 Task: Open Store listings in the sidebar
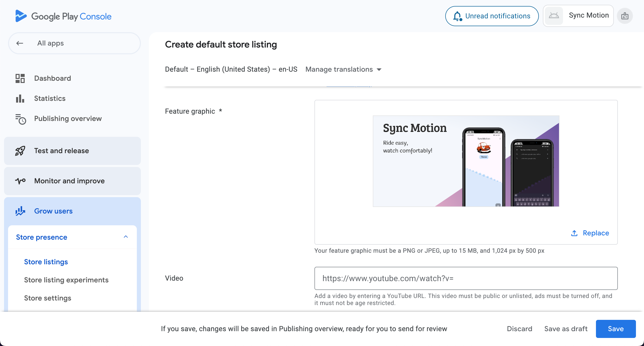46,262
